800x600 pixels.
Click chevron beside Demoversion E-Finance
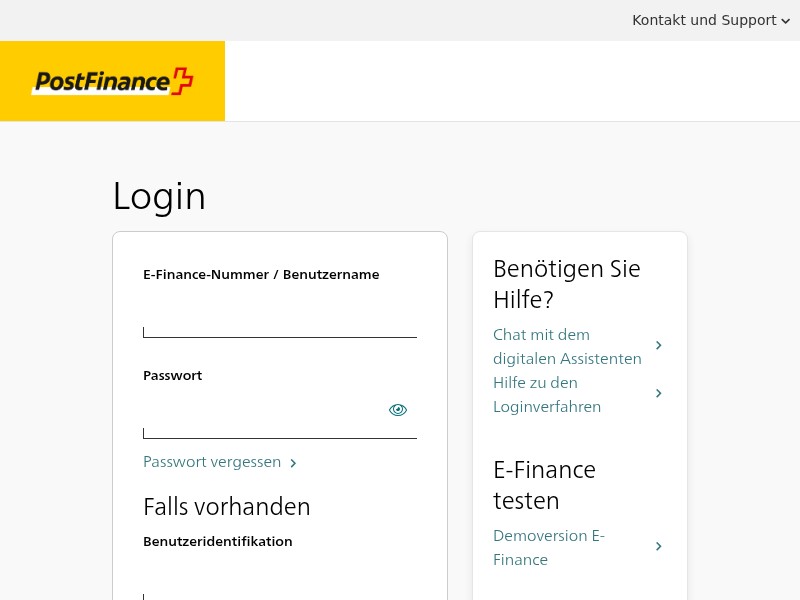click(659, 546)
